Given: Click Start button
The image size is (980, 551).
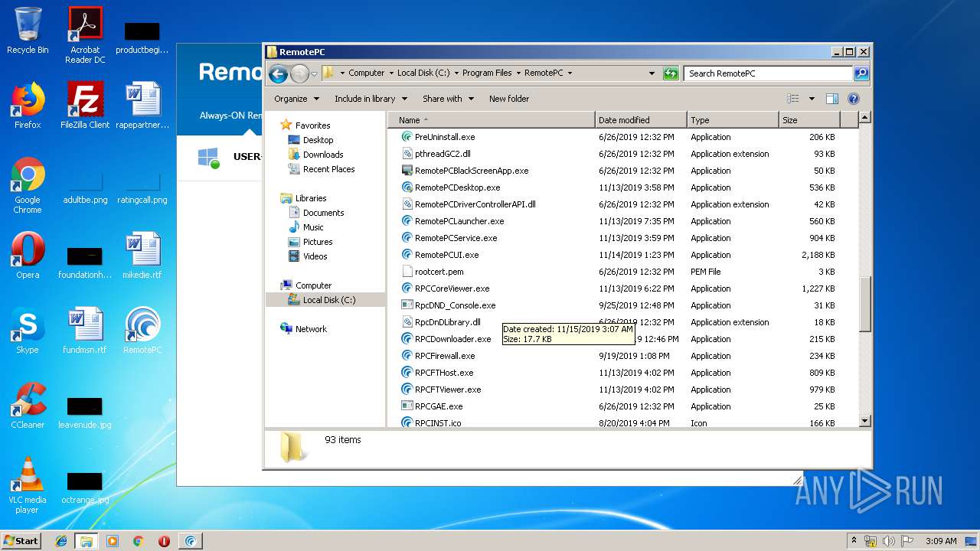Looking at the screenshot, I should click(21, 541).
